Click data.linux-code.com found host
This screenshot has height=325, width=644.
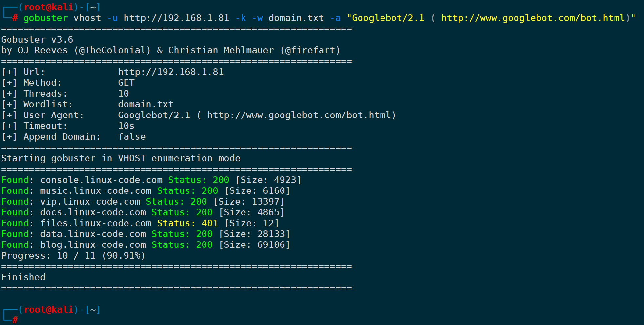[x=93, y=234]
